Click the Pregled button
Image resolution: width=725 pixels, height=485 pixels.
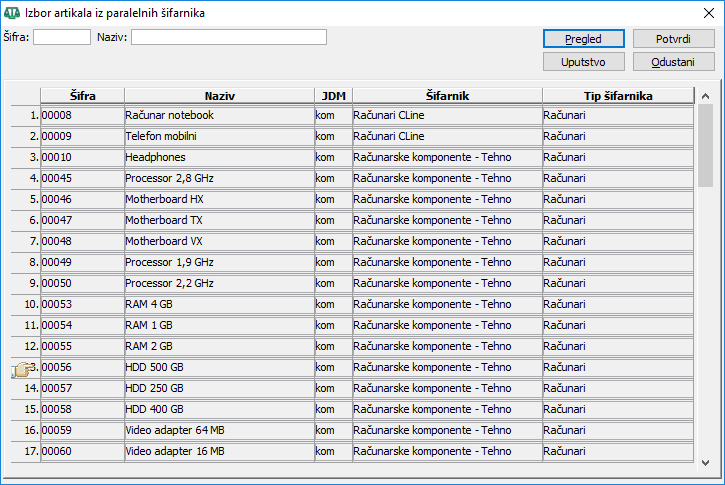click(x=584, y=39)
